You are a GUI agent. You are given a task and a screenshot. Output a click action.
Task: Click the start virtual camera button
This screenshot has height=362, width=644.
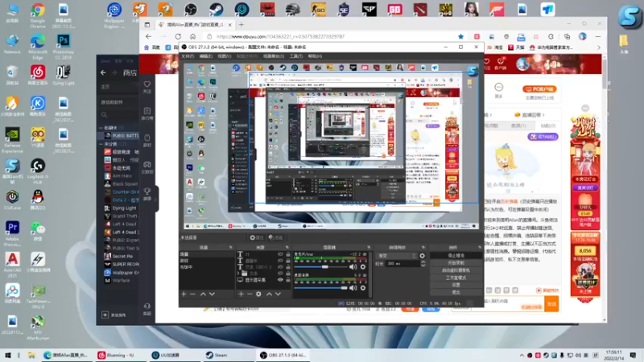[456, 270]
